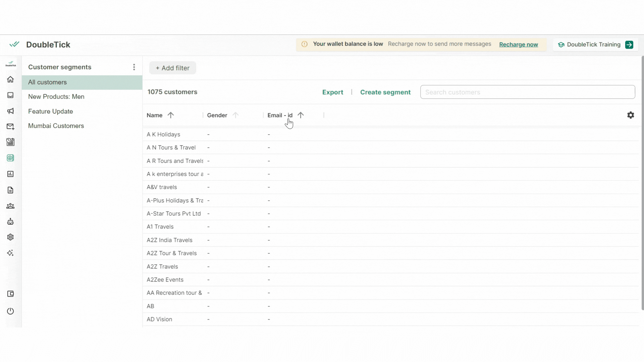
Task: Open the Home icon in sidebar
Action: click(10, 79)
